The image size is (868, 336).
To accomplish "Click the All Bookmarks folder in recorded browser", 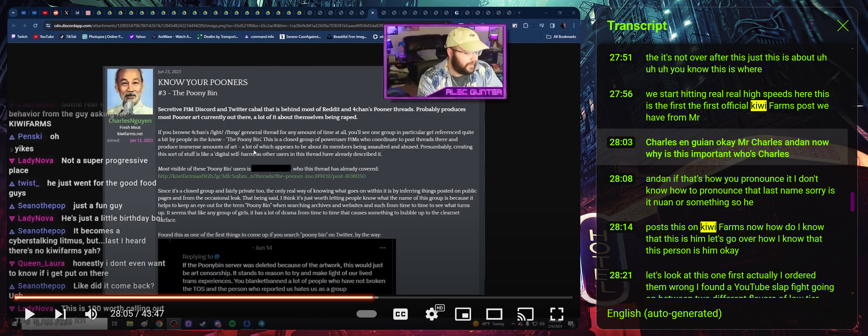I will pyautogui.click(x=561, y=37).
